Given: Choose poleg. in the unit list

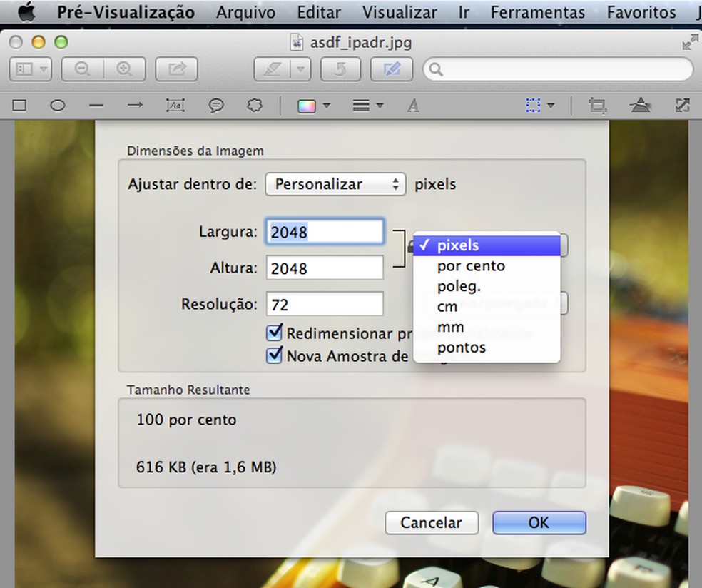Looking at the screenshot, I should click(487, 286).
